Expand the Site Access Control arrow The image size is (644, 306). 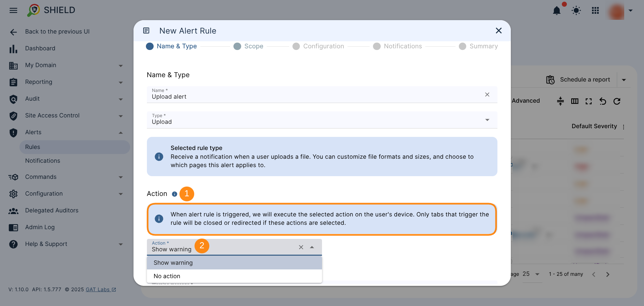click(x=121, y=116)
